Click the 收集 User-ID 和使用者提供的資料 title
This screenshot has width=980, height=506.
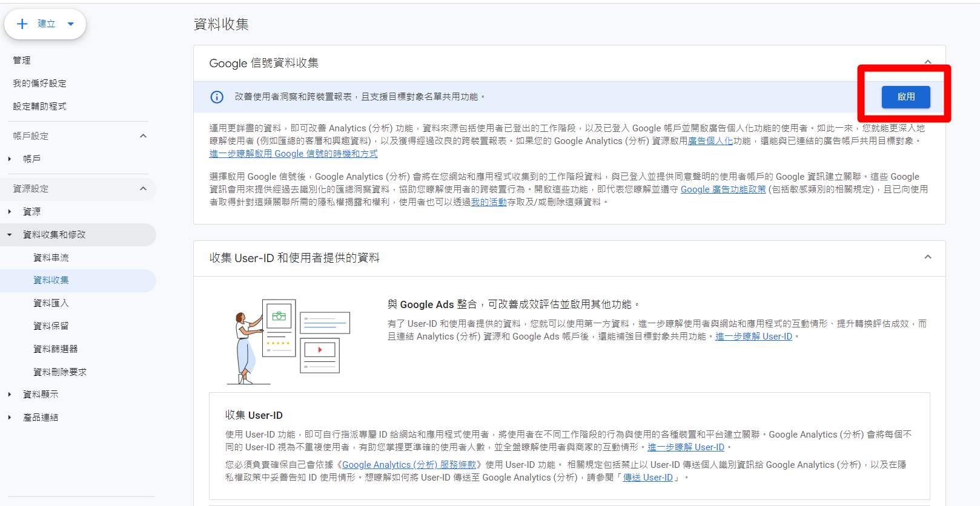pyautogui.click(x=294, y=258)
